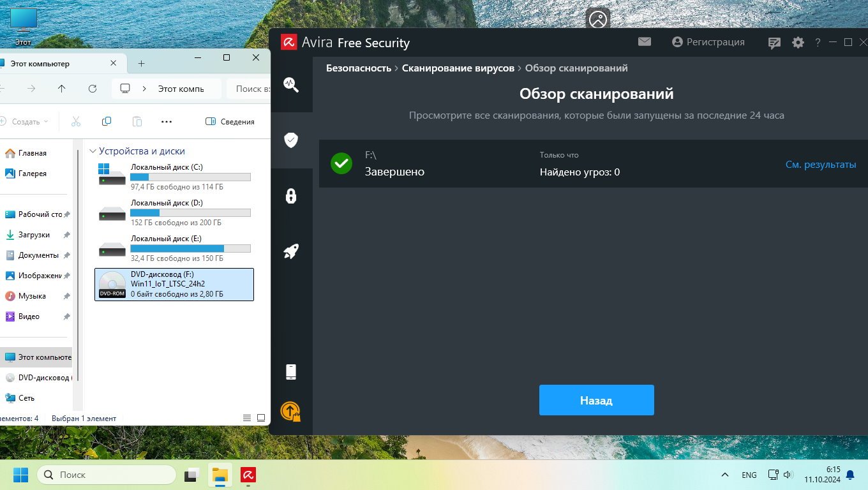Image resolution: width=868 pixels, height=490 pixels.
Task: Open the Avira Status pulse magnifier icon
Action: [291, 85]
